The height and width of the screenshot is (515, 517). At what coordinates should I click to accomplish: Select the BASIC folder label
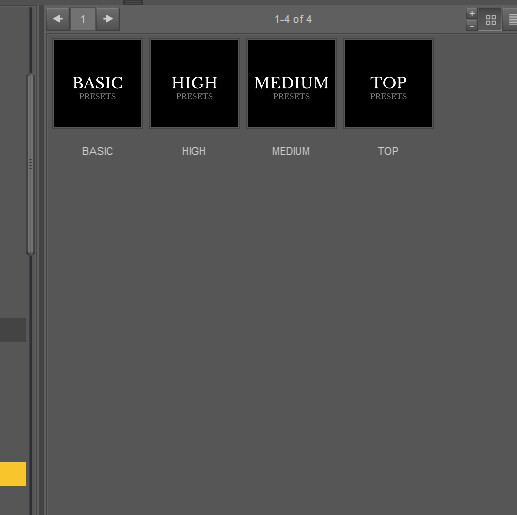pyautogui.click(x=98, y=151)
